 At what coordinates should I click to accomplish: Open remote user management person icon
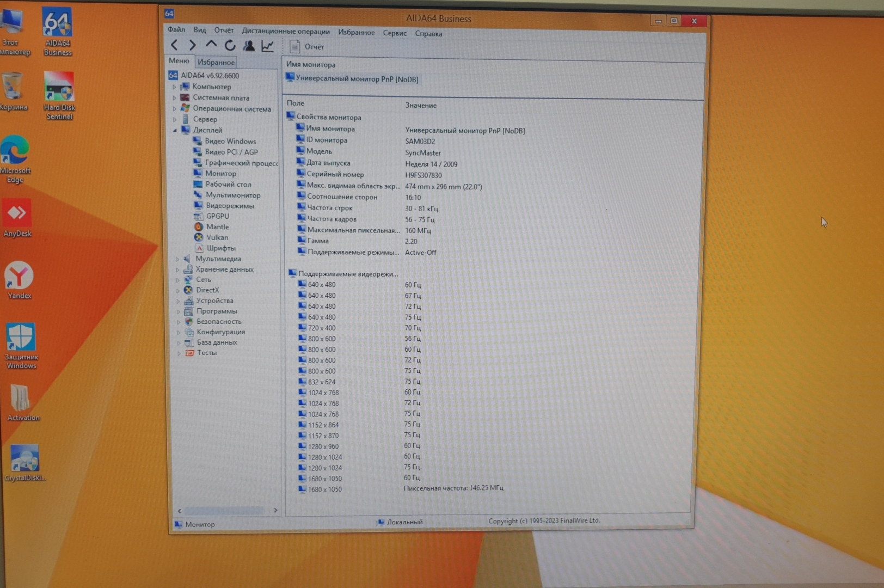tap(249, 46)
